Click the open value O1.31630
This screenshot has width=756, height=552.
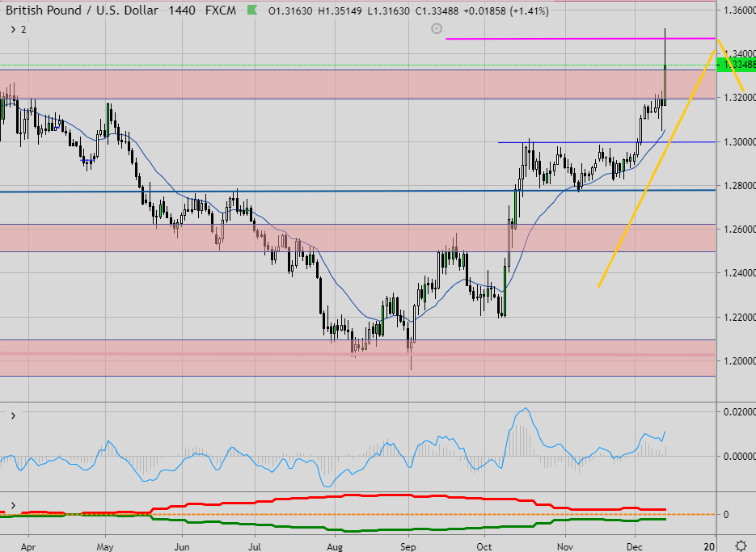click(x=290, y=11)
